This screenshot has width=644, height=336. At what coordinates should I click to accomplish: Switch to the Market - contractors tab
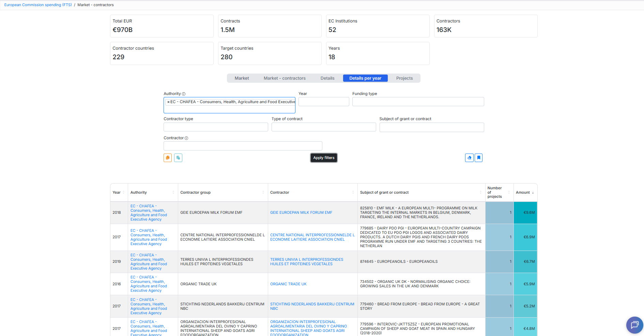coord(285,78)
